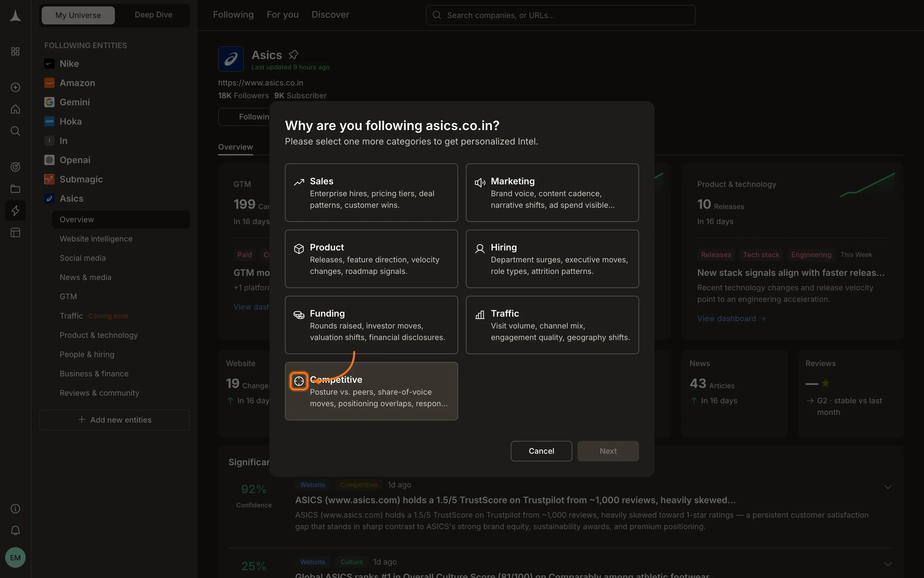This screenshot has height=578, width=924.
Task: Click the Submagic logo in following list
Action: 49,179
